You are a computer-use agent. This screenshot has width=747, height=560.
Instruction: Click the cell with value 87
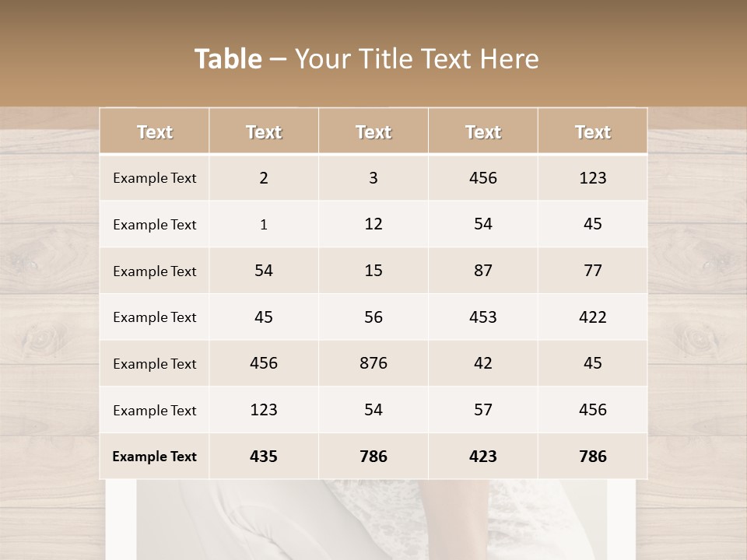coord(483,271)
